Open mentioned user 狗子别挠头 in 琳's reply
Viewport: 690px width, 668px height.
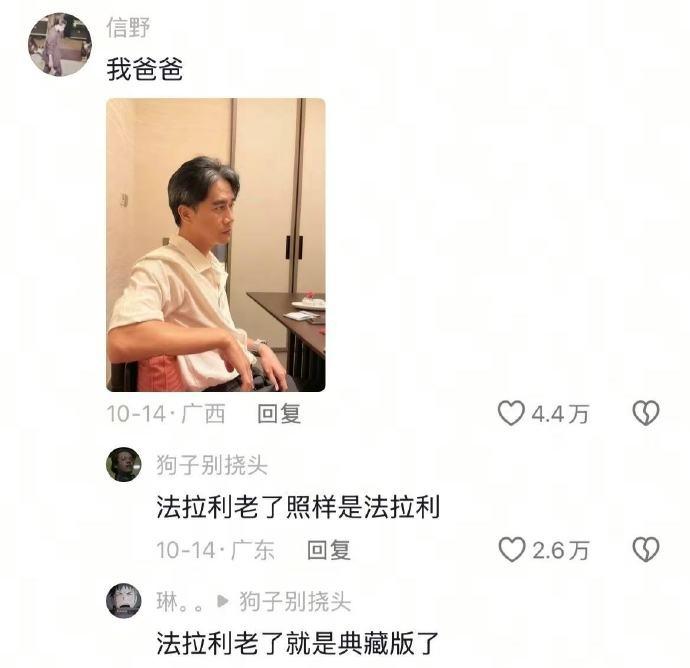point(295,602)
